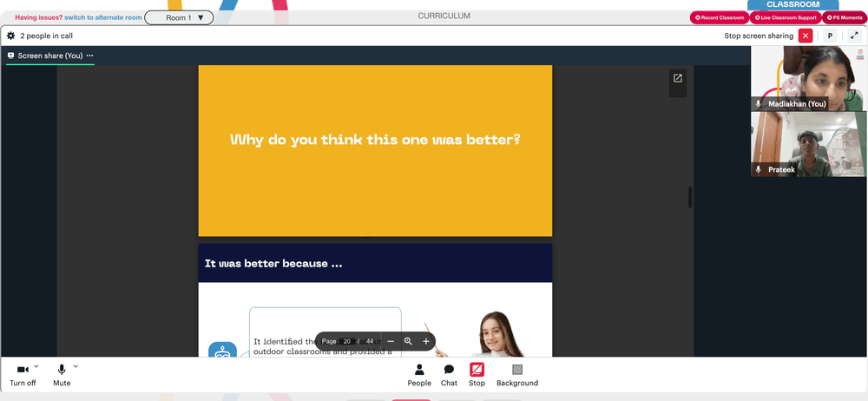Open the Chat panel

click(449, 375)
